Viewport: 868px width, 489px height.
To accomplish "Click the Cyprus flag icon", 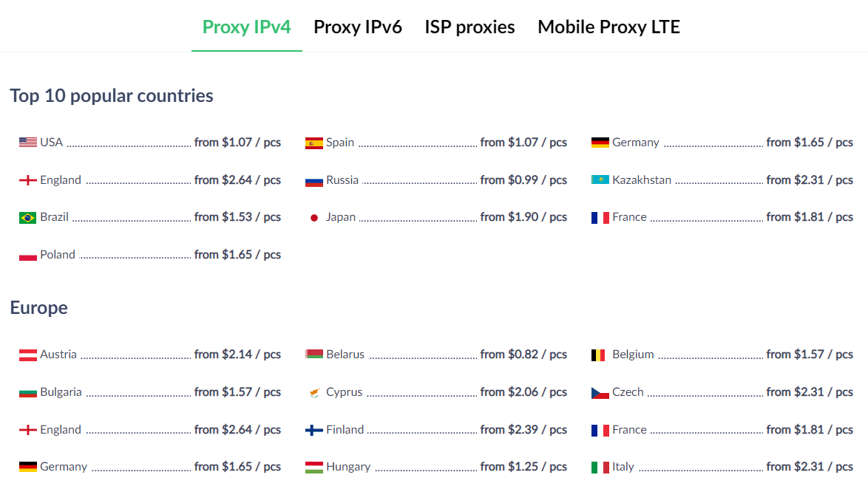I will (x=314, y=393).
